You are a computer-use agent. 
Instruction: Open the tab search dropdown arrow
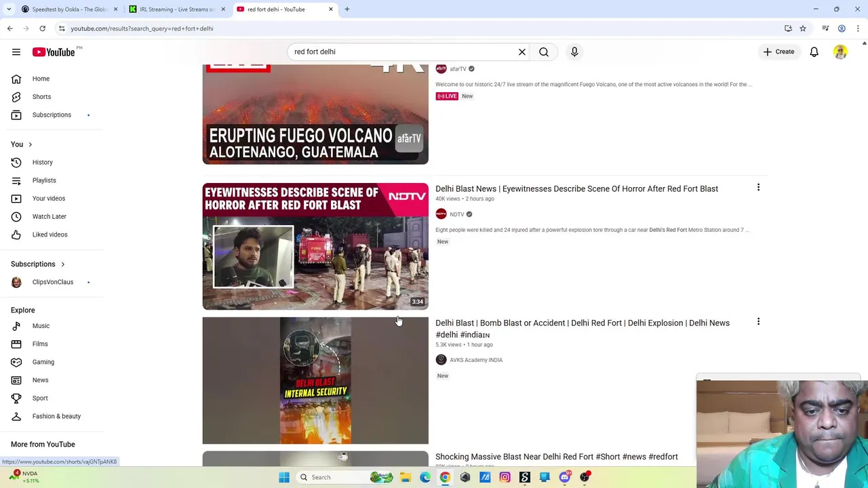coord(9,9)
